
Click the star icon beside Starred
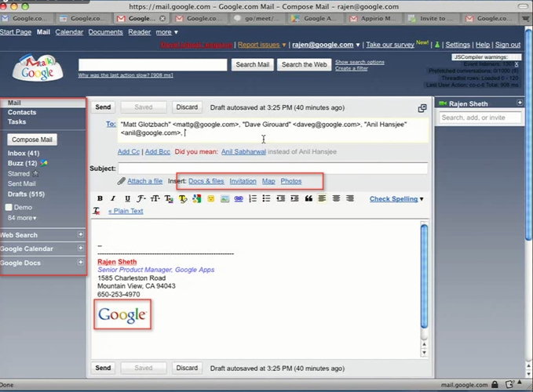tap(36, 173)
